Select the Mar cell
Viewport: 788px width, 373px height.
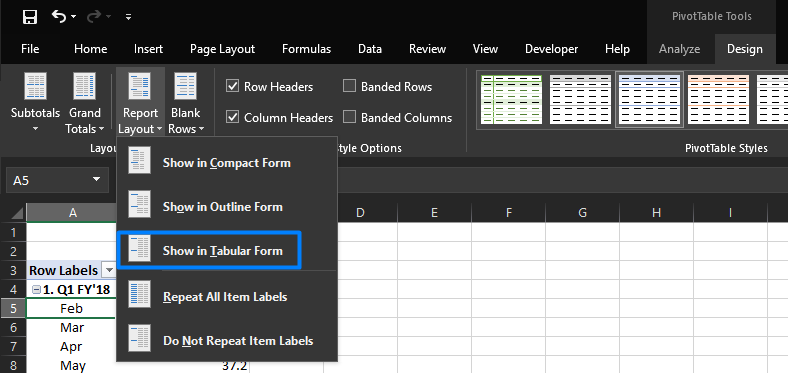[71, 328]
